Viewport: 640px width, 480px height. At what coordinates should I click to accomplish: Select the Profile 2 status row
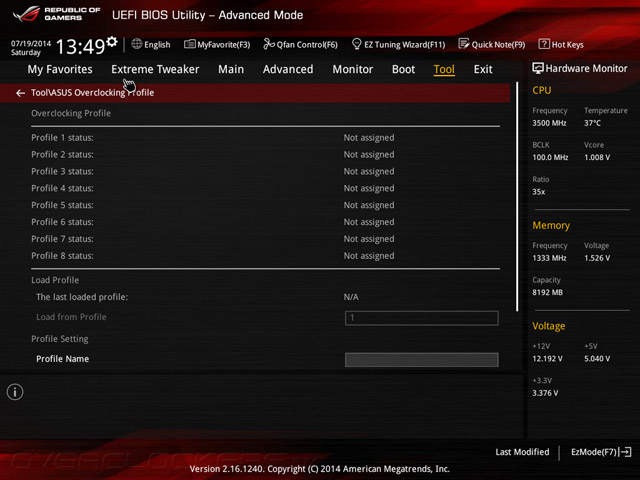point(265,155)
